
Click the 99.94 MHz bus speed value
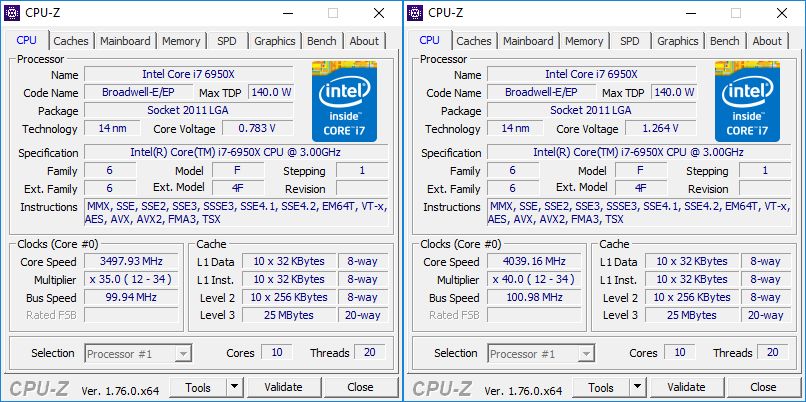tap(131, 297)
